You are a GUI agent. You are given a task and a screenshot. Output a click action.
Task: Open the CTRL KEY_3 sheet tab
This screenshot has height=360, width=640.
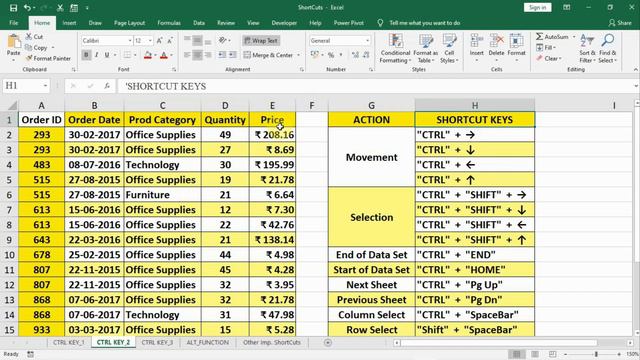[157, 342]
